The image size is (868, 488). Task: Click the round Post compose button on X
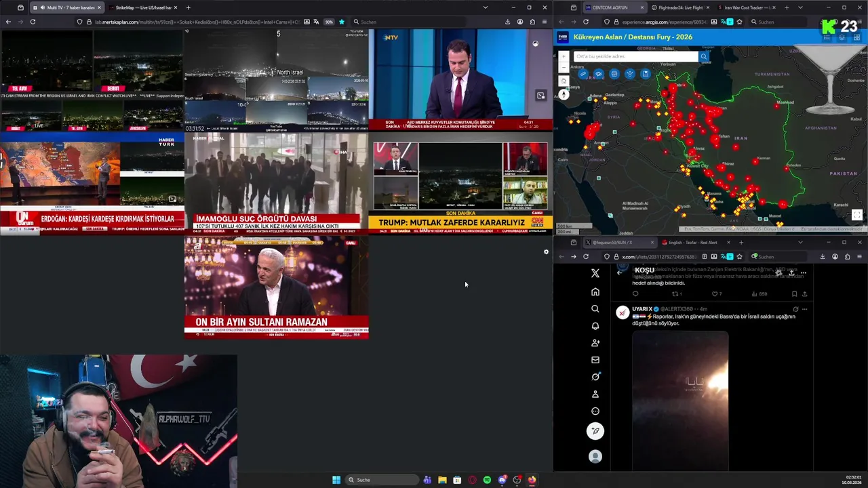coord(595,431)
